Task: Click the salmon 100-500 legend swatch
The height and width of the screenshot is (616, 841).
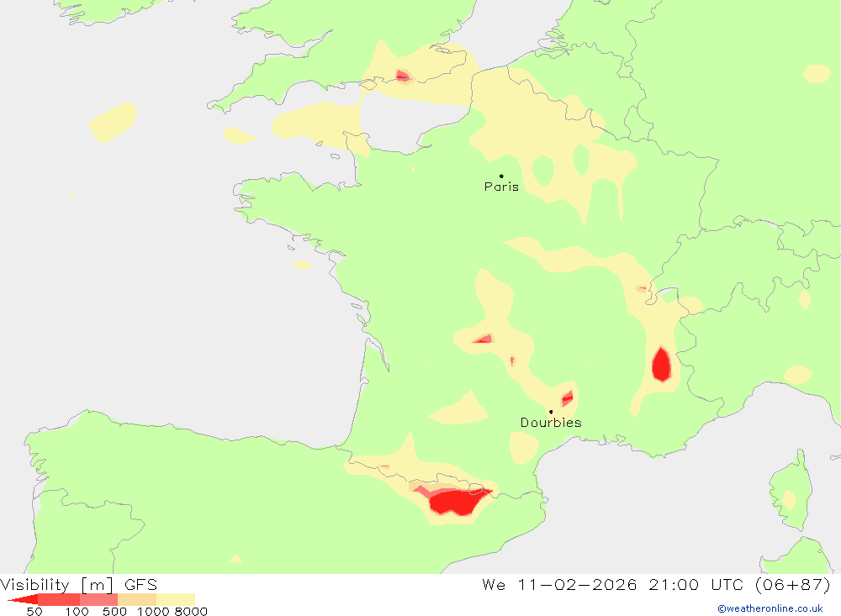Action: pyautogui.click(x=98, y=599)
